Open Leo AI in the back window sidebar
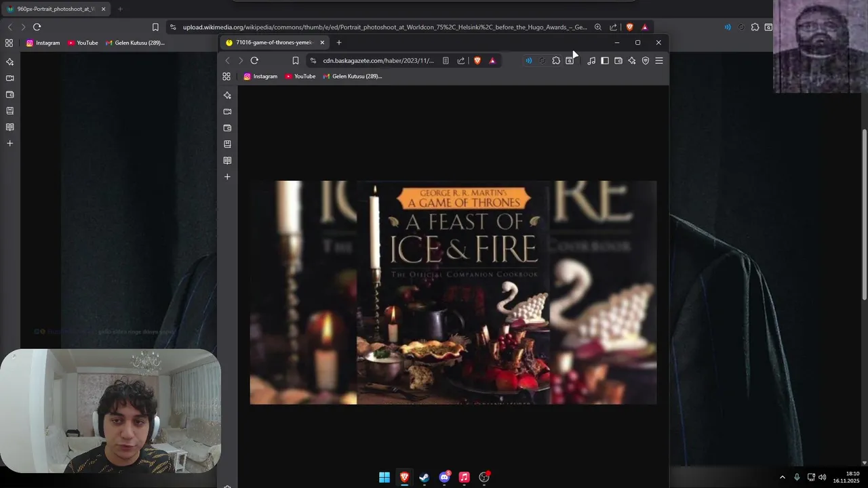 pyautogui.click(x=9, y=62)
